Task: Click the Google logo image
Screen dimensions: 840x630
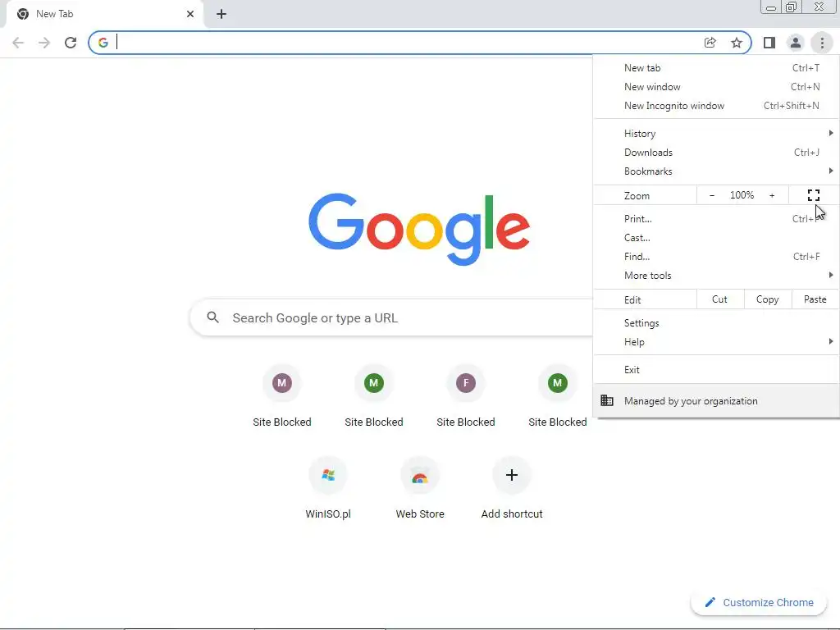Action: click(419, 230)
